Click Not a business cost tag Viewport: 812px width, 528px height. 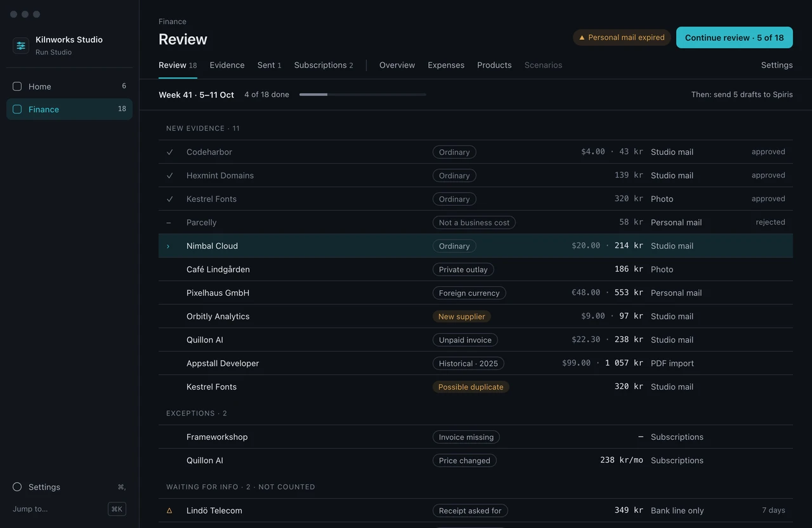[x=475, y=223]
